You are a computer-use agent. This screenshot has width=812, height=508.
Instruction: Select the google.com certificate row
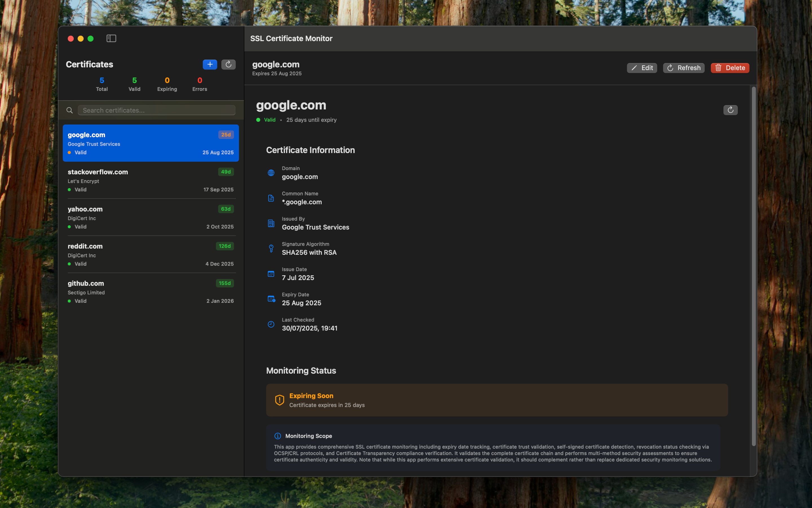tap(151, 143)
